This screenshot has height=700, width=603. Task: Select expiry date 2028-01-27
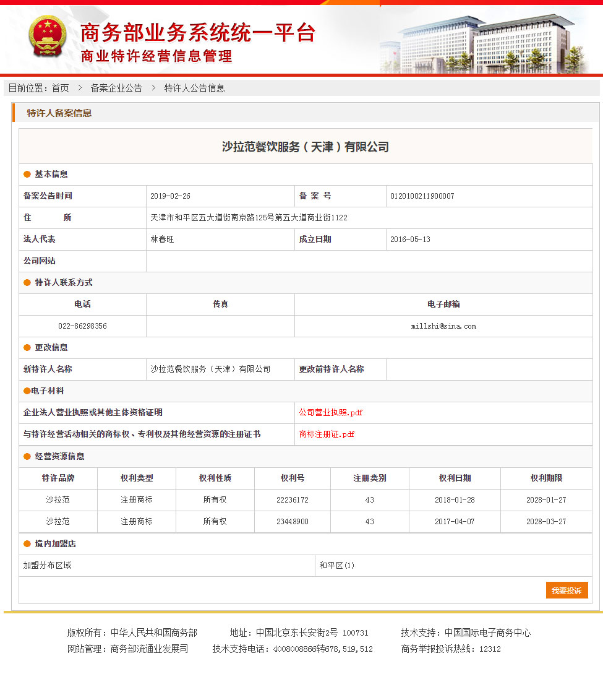point(546,500)
